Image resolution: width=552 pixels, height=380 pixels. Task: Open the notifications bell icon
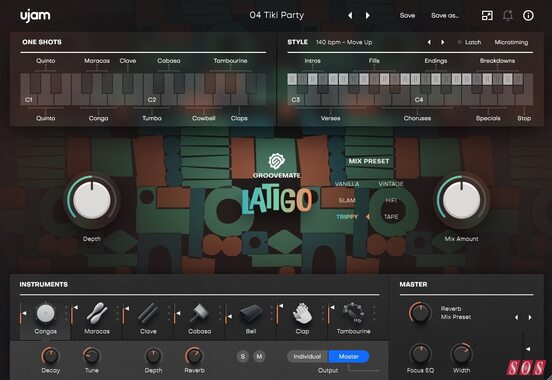pyautogui.click(x=508, y=15)
